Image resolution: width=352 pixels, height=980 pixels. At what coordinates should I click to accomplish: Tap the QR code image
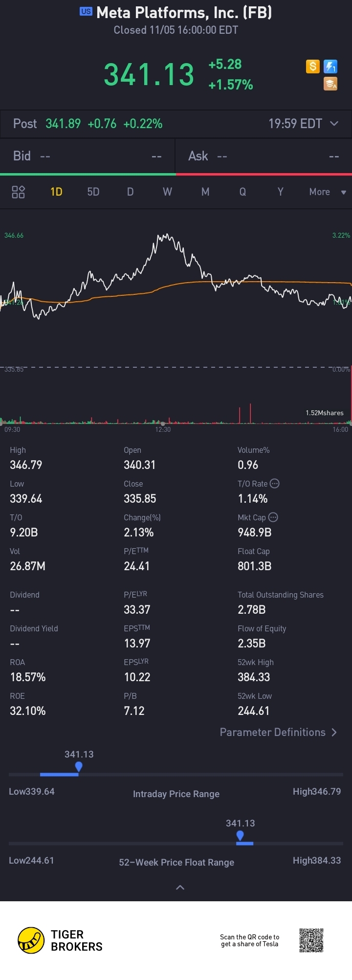click(311, 940)
